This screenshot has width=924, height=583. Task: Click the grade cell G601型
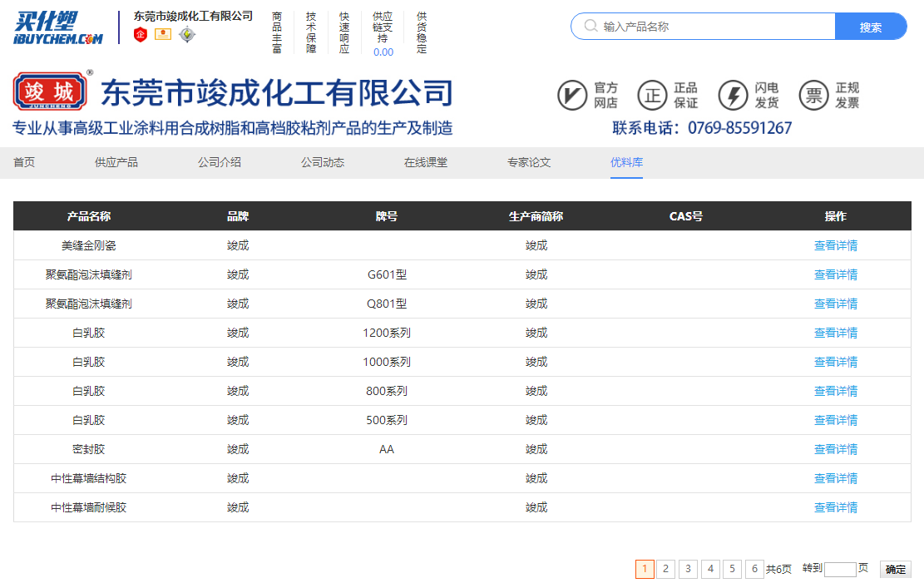pyautogui.click(x=388, y=274)
